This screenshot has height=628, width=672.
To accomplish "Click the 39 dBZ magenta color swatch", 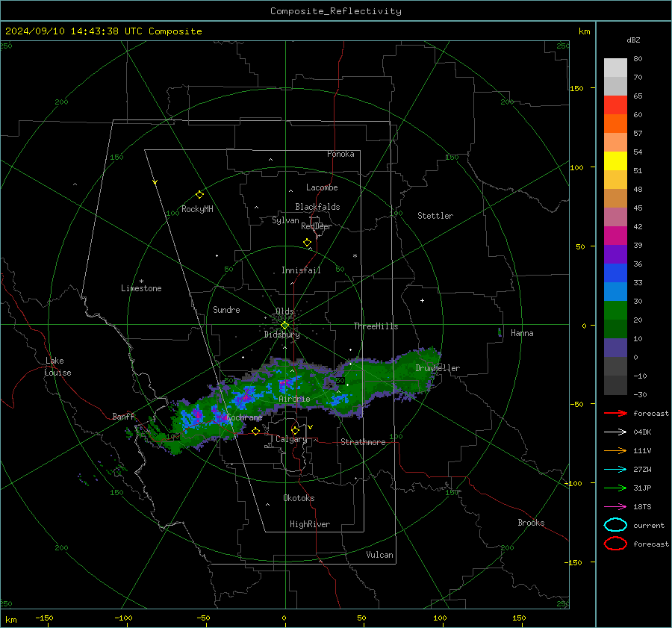I will coord(615,236).
